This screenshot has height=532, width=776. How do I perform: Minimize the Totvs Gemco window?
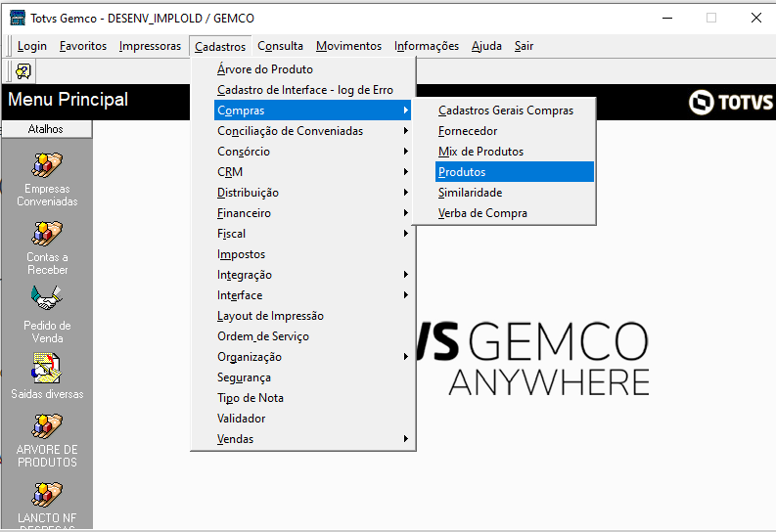coord(667,18)
